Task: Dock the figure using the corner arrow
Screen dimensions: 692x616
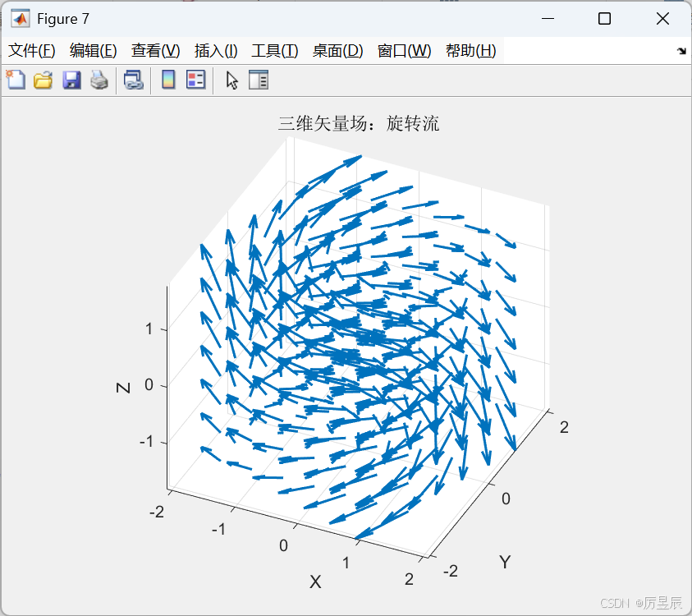Action: tap(682, 51)
